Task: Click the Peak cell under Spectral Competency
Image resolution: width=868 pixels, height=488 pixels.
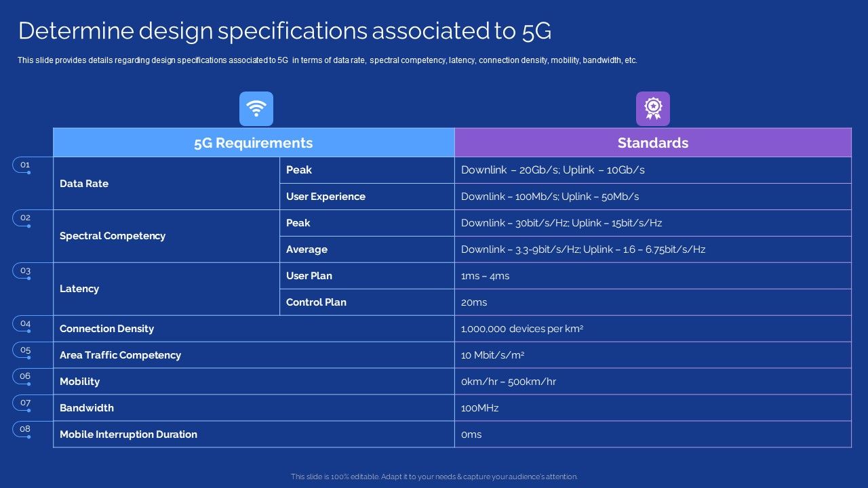Action: coord(367,222)
